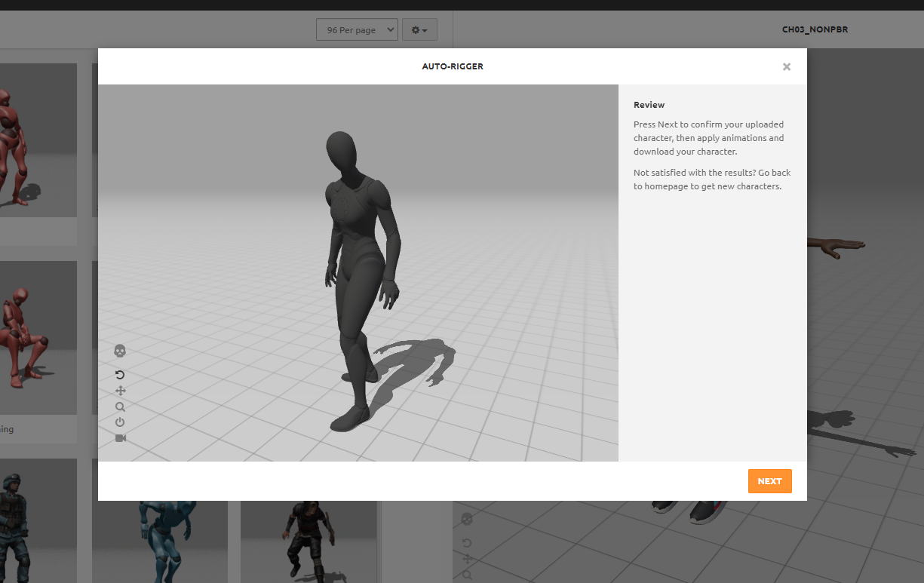Click the CH03_NONPBR character name

click(x=815, y=30)
